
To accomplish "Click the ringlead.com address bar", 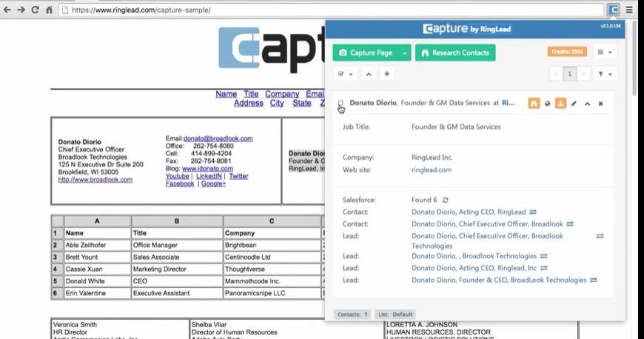I will tap(331, 10).
